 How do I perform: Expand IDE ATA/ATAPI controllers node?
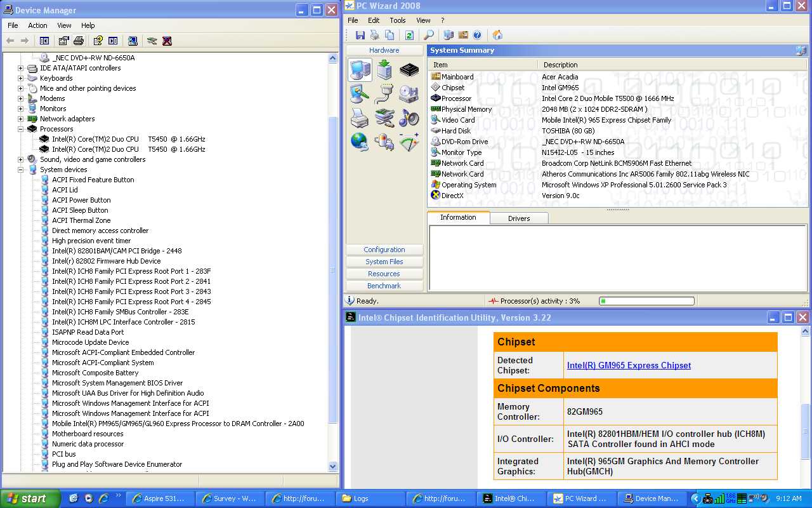pyautogui.click(x=21, y=68)
